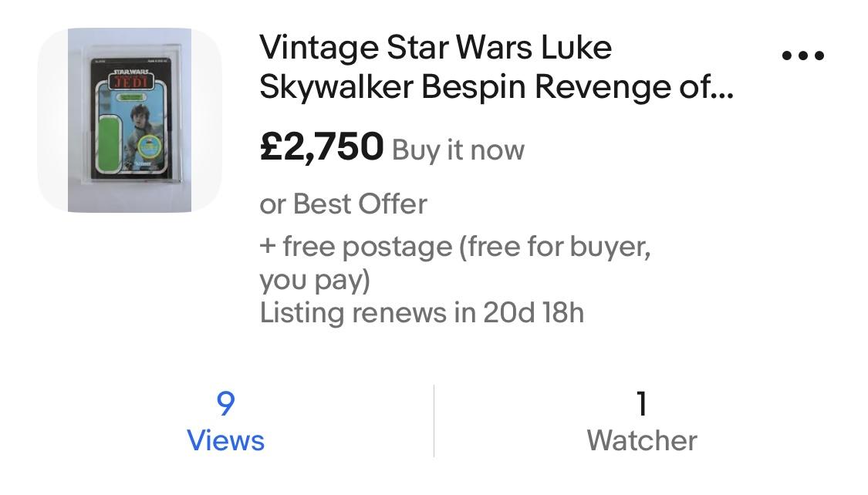Click the pound sign in the price
Viewport: 868px width, 495px height.
pos(272,146)
